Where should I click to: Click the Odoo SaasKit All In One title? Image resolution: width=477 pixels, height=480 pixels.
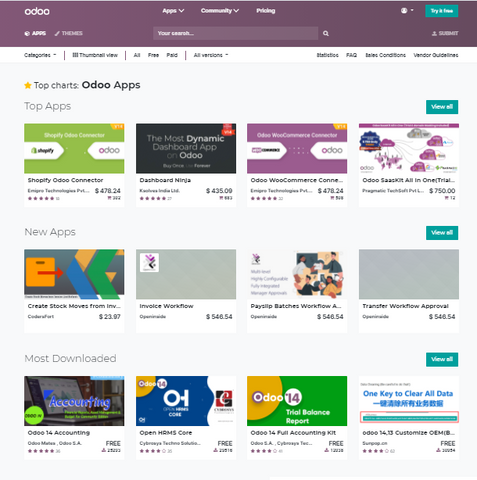coord(409,180)
